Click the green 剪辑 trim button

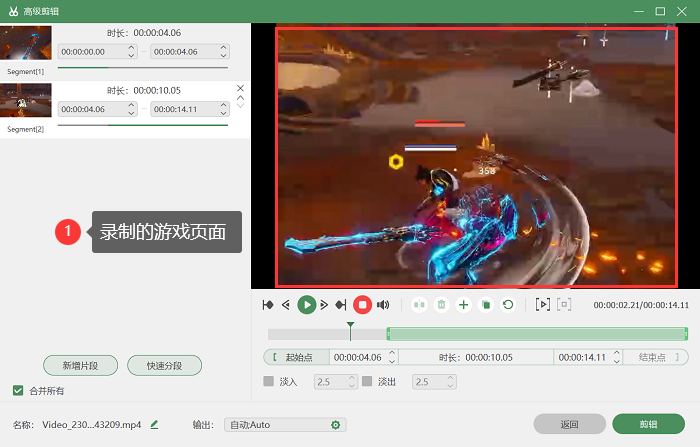tap(648, 424)
